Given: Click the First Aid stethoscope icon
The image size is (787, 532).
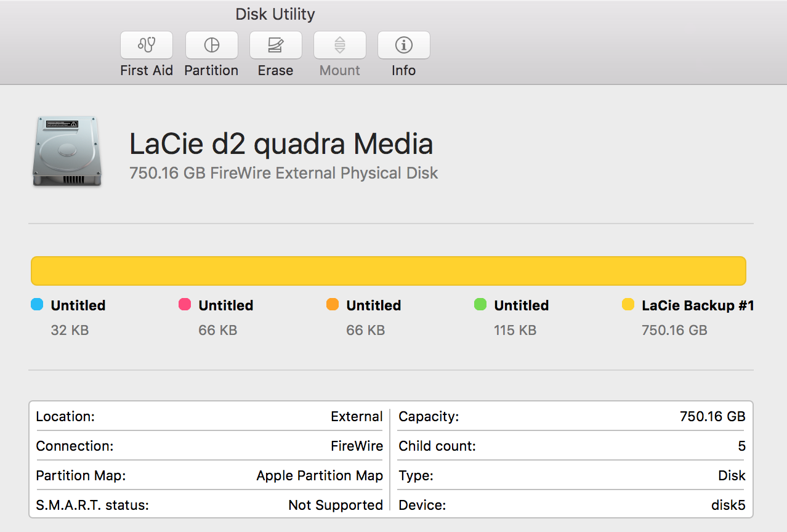Looking at the screenshot, I should [147, 45].
